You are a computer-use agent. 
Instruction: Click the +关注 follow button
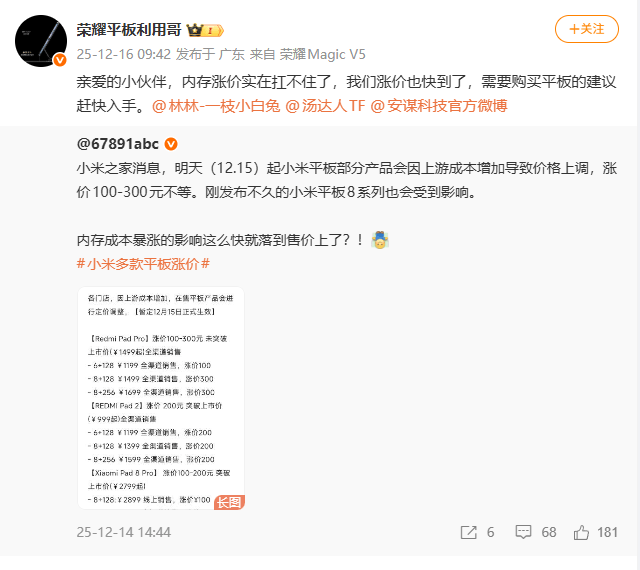[587, 29]
